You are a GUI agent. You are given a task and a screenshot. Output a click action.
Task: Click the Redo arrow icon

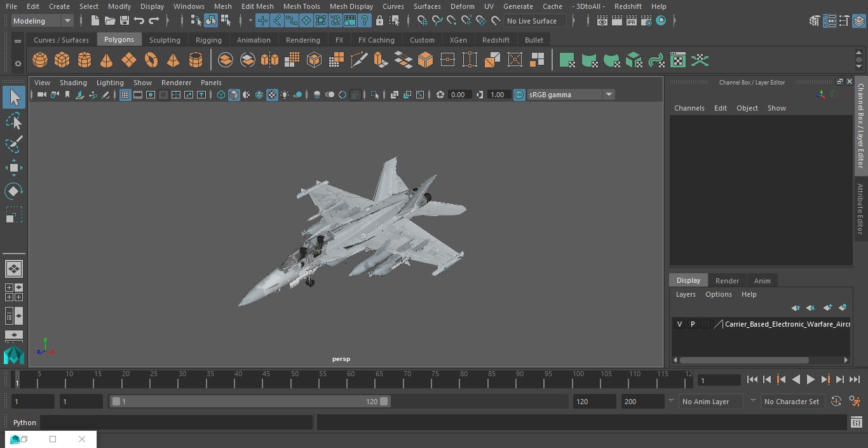pyautogui.click(x=154, y=21)
